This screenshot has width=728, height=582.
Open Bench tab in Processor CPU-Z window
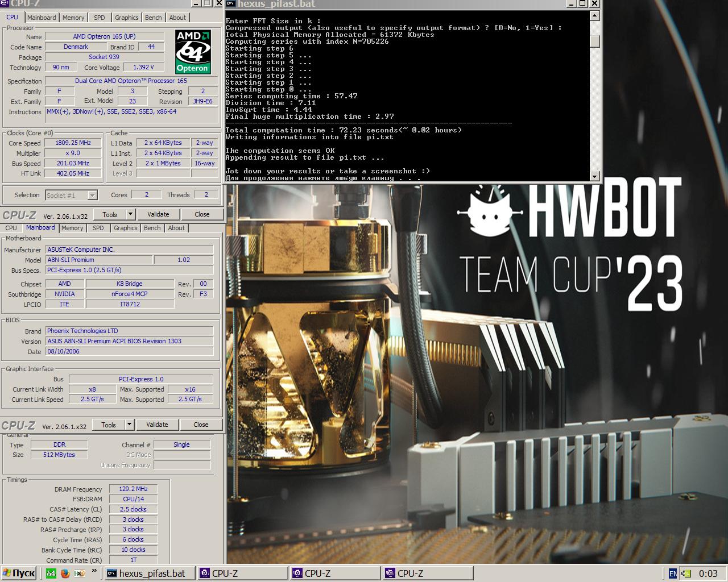pyautogui.click(x=153, y=18)
